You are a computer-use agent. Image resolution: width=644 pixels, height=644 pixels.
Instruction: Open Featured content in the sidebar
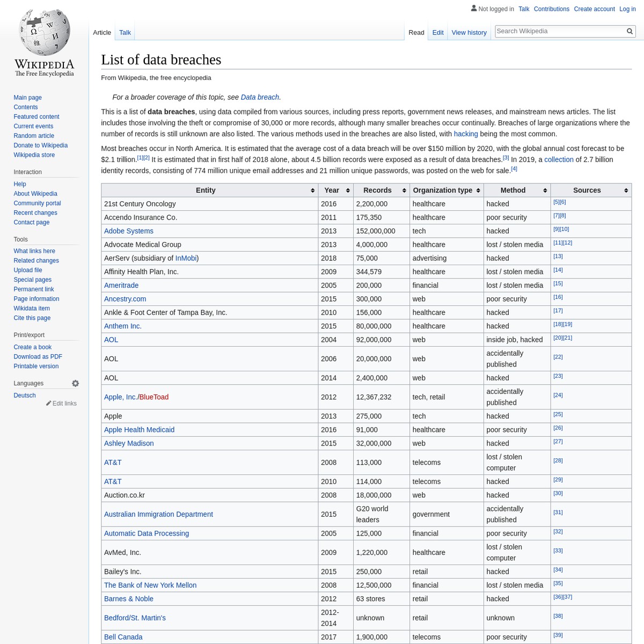point(36,116)
